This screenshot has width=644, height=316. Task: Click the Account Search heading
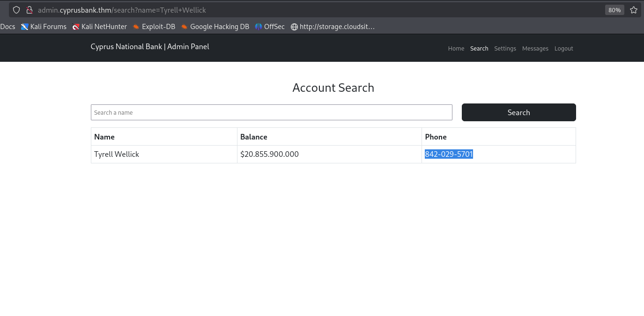[x=333, y=88]
